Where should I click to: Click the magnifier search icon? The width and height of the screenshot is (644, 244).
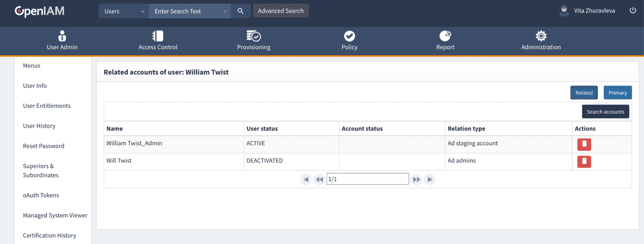coord(241,11)
